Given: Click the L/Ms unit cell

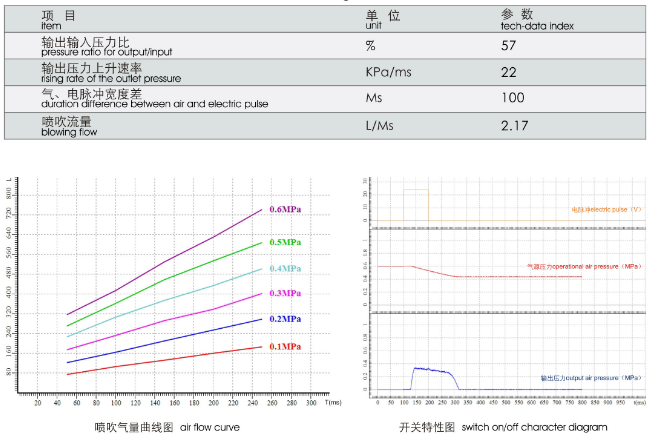Looking at the screenshot, I should pos(381,125).
